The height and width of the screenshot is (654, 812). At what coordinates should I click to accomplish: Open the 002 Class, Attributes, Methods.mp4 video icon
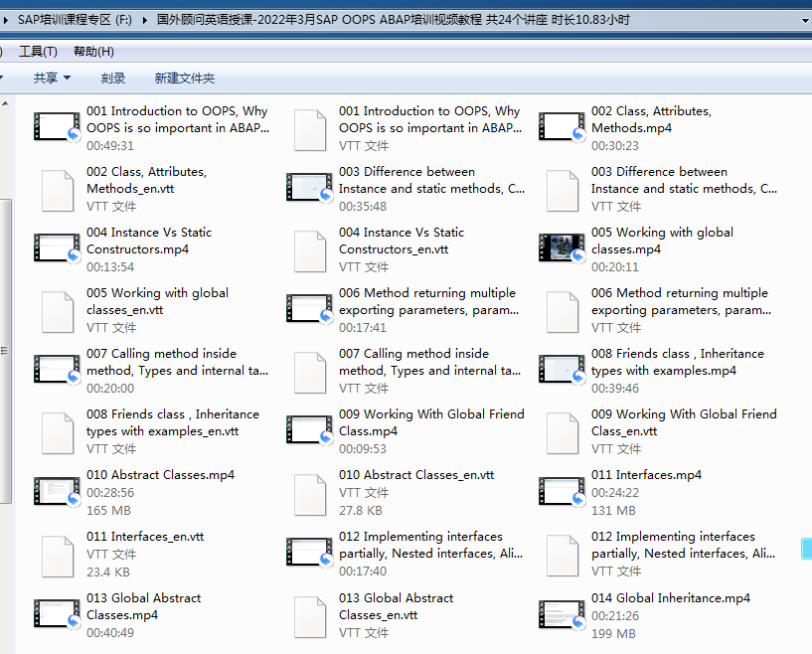click(x=562, y=126)
